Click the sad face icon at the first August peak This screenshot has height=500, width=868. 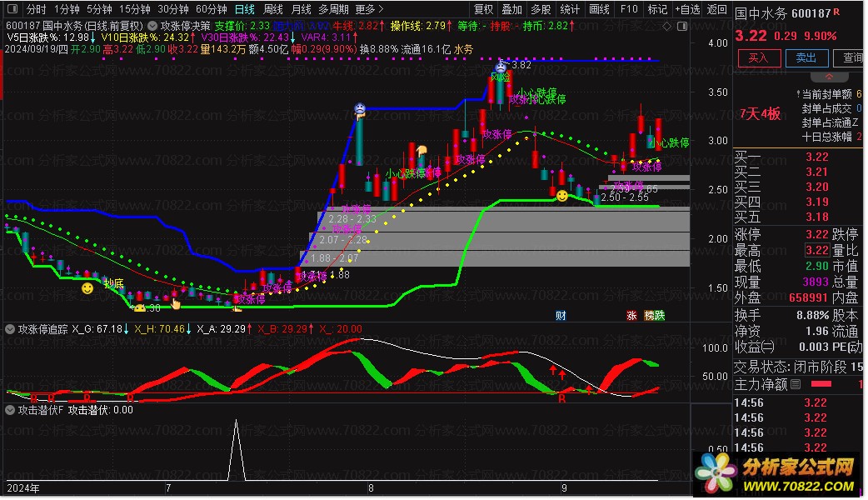tap(360, 109)
